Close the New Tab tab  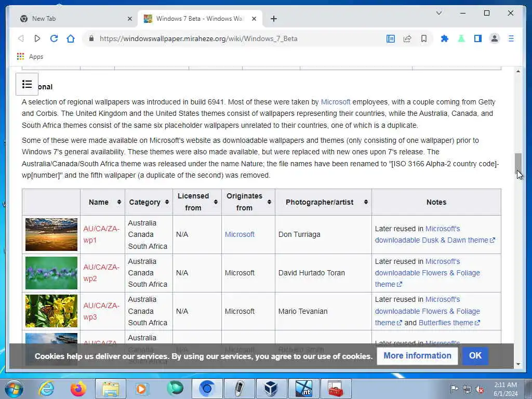coord(129,19)
